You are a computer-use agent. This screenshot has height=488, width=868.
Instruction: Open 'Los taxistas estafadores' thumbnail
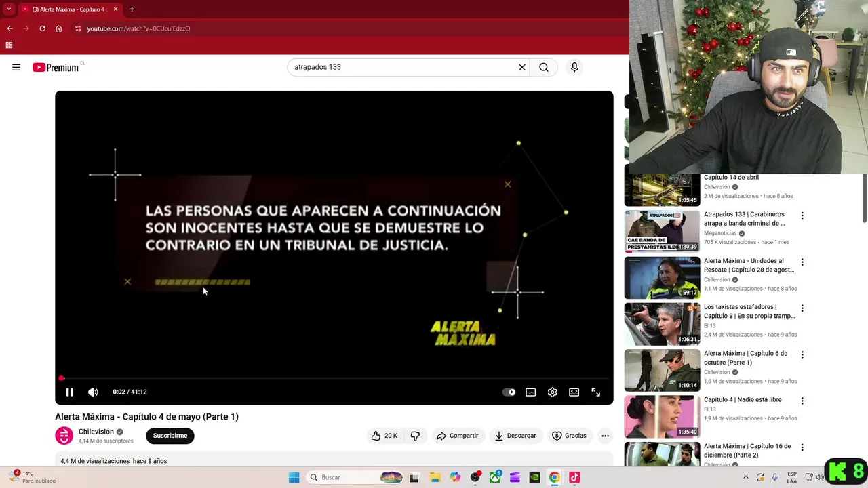[662, 324]
